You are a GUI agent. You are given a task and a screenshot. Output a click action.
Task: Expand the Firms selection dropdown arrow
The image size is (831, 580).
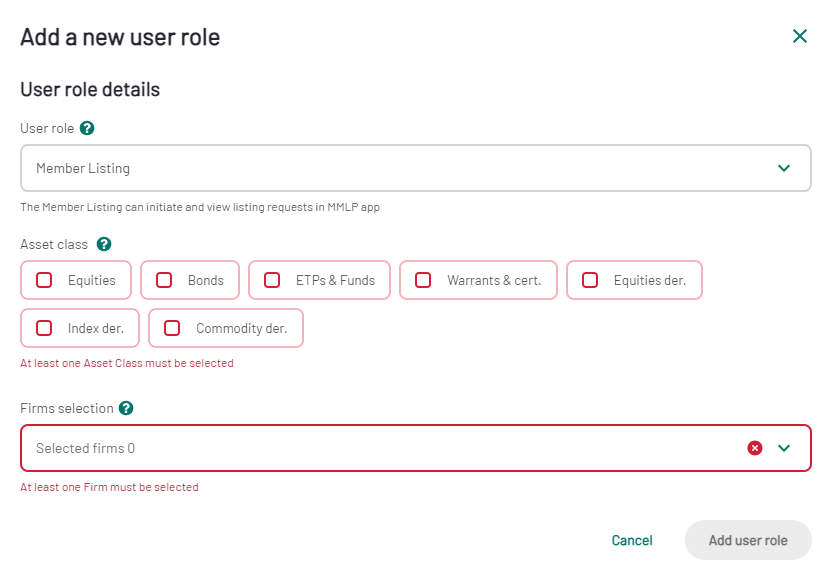784,448
